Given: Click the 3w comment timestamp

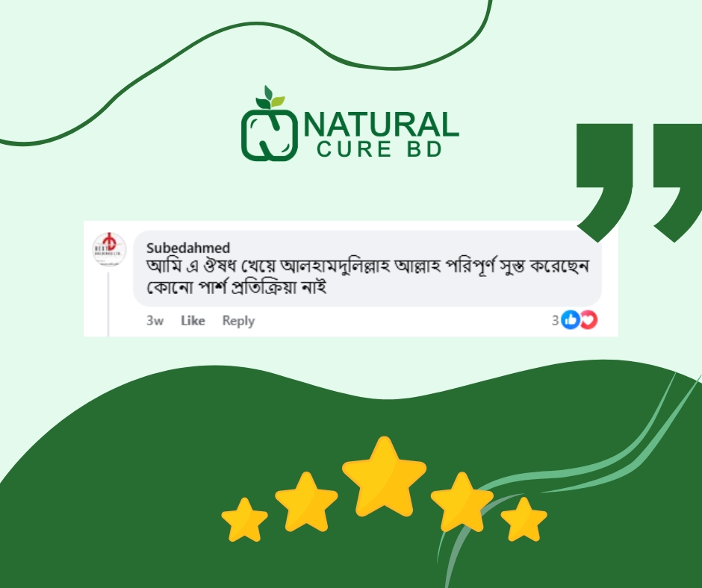Looking at the screenshot, I should point(155,320).
